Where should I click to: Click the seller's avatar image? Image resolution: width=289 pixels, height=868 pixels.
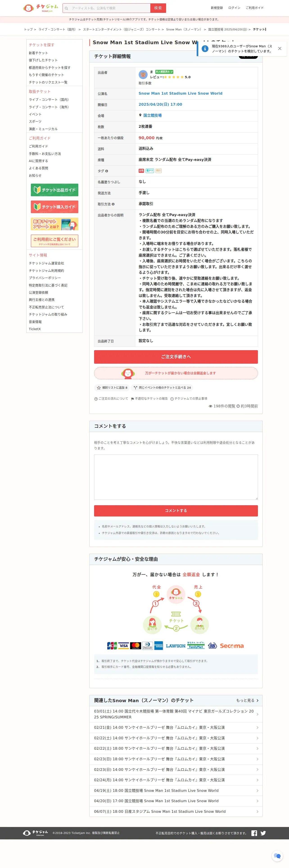click(x=143, y=74)
